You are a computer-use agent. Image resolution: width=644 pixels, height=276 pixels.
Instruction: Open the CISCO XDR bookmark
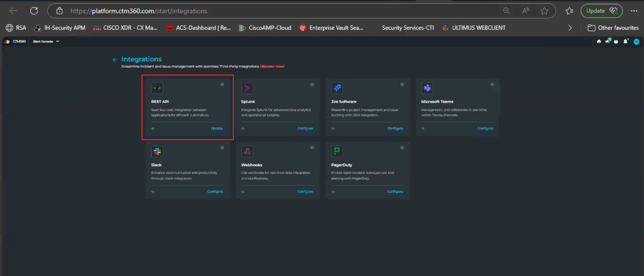point(125,28)
